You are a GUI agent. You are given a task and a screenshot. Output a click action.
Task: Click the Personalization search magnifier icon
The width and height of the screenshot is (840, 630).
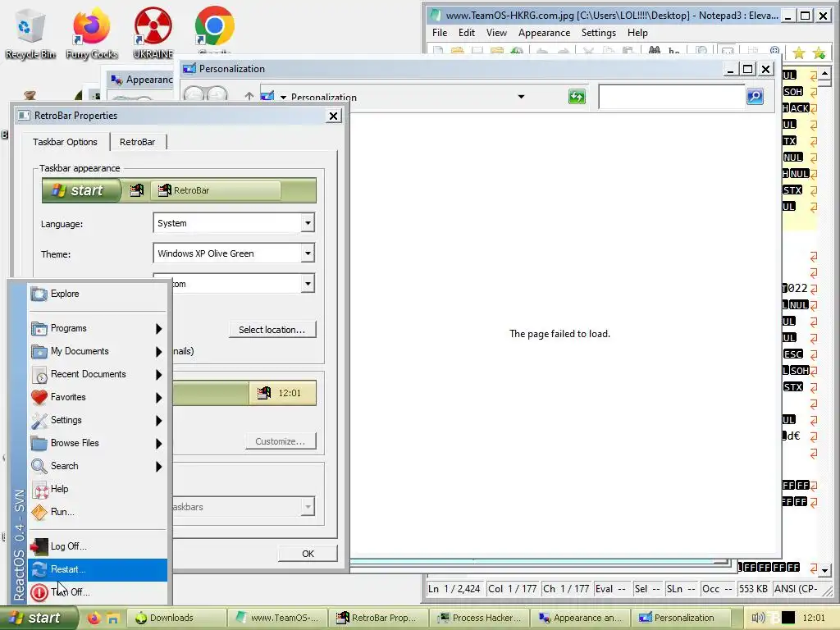[755, 97]
